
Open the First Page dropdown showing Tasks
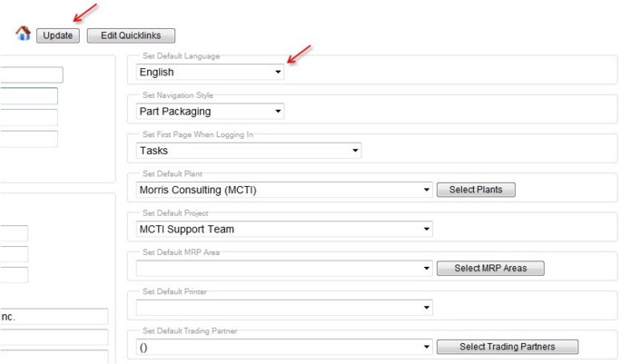[249, 151]
